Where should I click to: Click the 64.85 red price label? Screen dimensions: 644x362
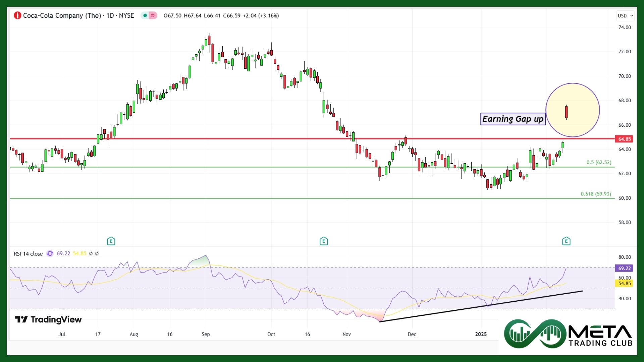click(x=625, y=139)
